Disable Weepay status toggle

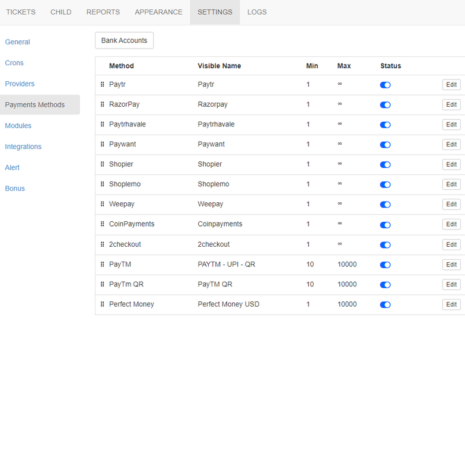(x=385, y=205)
